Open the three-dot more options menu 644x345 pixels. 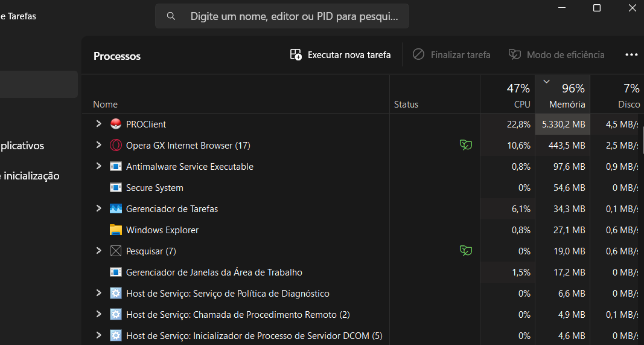[x=631, y=55]
